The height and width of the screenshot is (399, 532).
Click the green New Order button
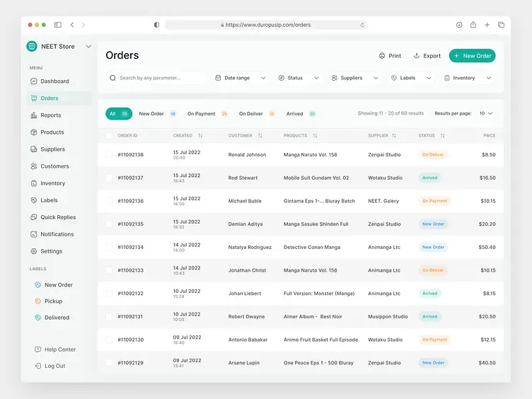pyautogui.click(x=473, y=56)
